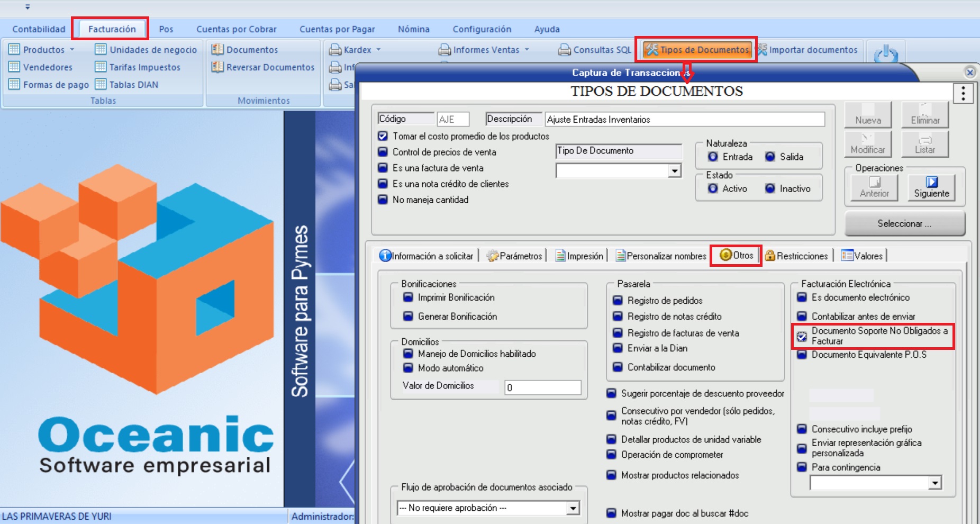Open Productos table icon
Viewport: 980px width, 524px height.
[x=14, y=50]
